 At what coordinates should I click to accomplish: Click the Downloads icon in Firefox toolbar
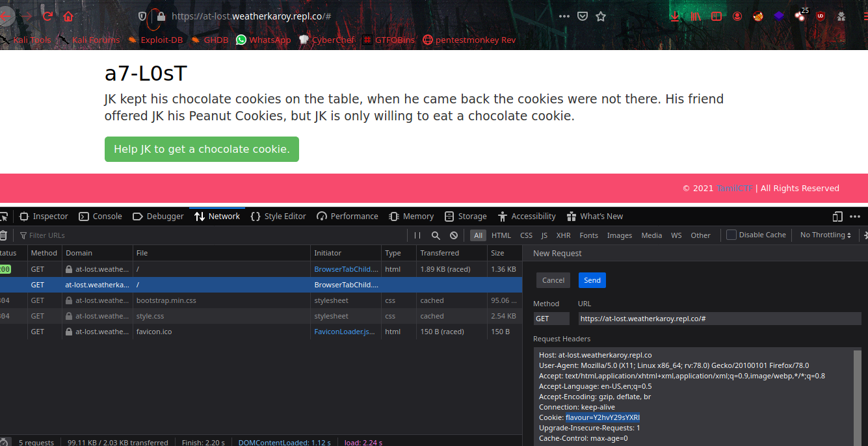click(x=675, y=16)
